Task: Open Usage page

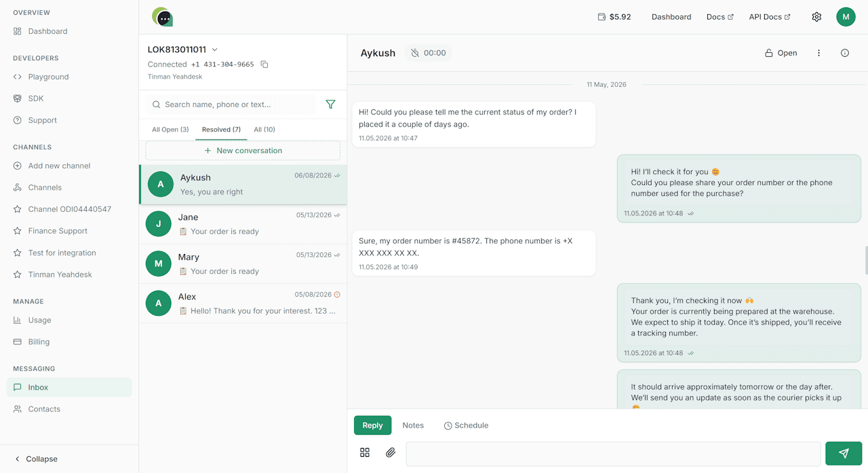Action: point(69,320)
